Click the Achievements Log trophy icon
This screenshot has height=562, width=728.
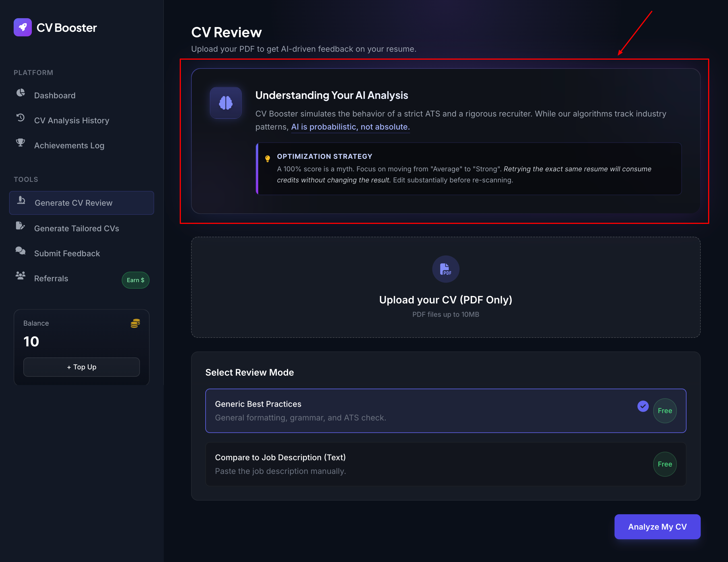pos(21,143)
